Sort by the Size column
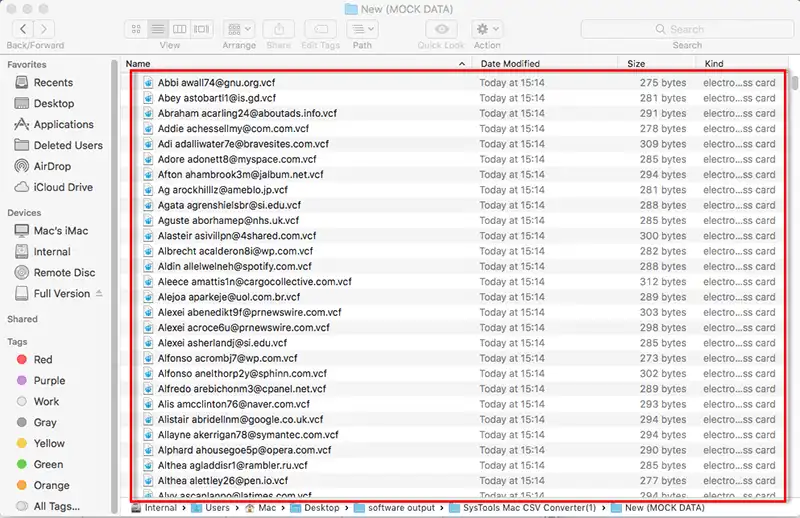Screen dimensions: 800x518 click(636, 64)
